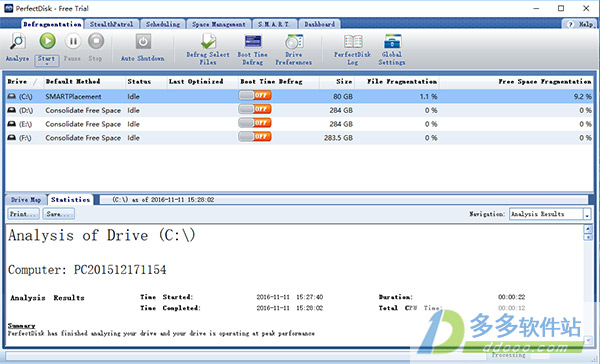Click the Analysis of Drive (C:\) heading
The height and width of the screenshot is (364, 600).
point(102,235)
